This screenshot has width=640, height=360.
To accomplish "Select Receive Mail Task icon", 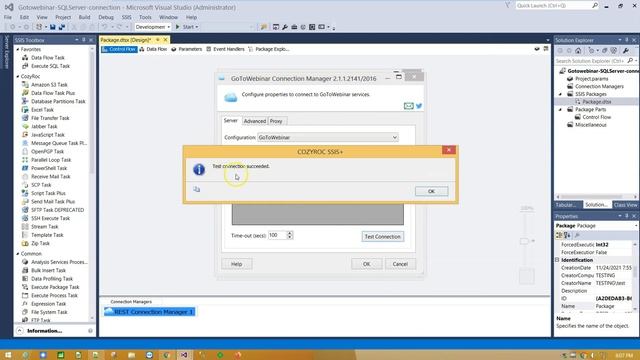I will pyautogui.click(x=25, y=177).
